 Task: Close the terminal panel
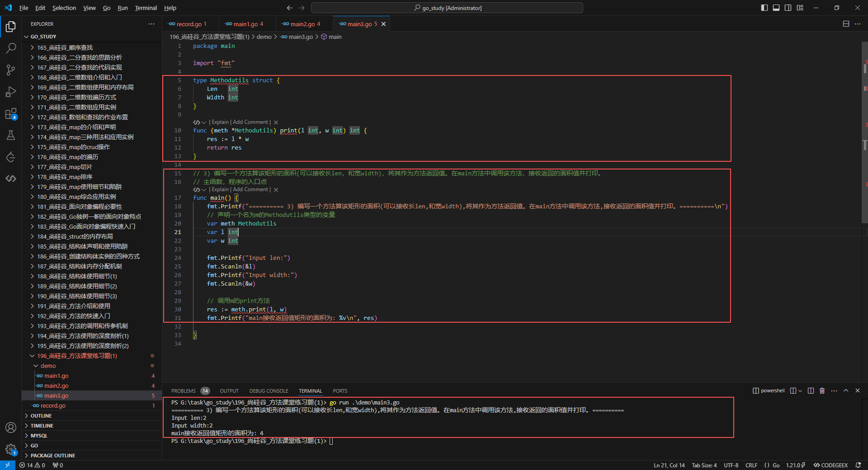pos(858,391)
